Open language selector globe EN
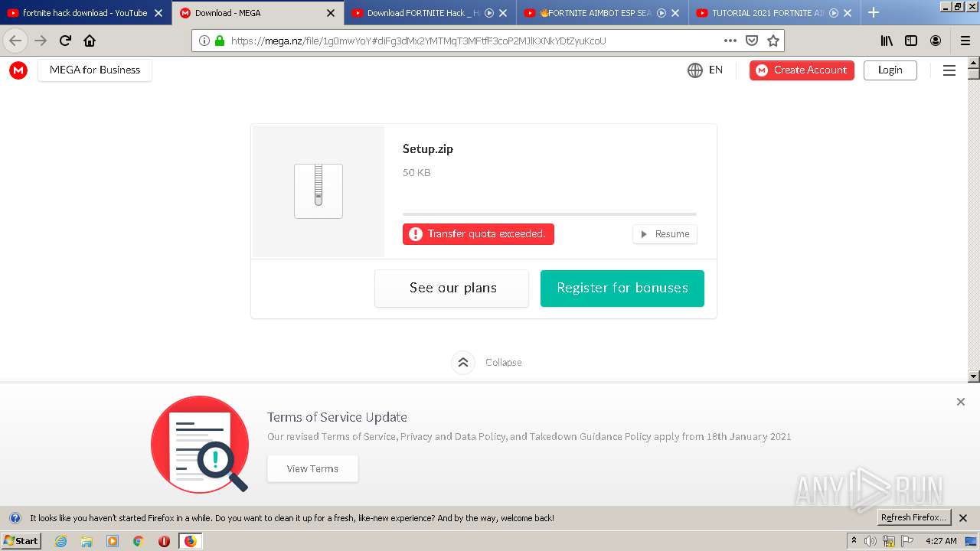980x551 pixels. (705, 70)
